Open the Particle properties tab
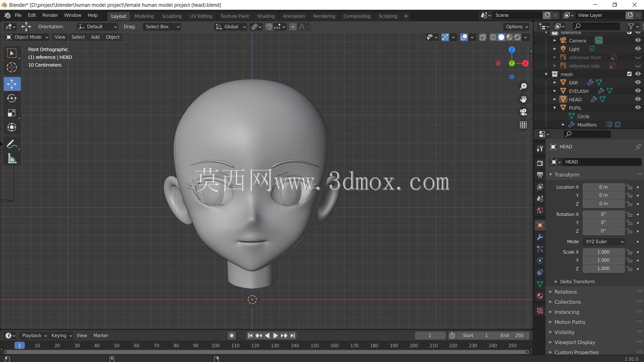Image resolution: width=644 pixels, height=362 pixels. (540, 249)
